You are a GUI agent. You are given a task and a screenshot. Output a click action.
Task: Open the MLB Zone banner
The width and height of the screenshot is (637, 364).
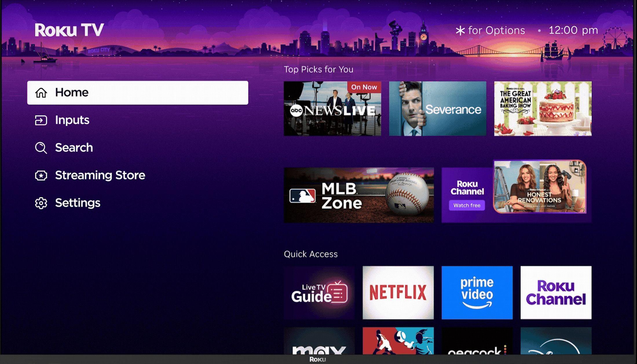pos(359,195)
